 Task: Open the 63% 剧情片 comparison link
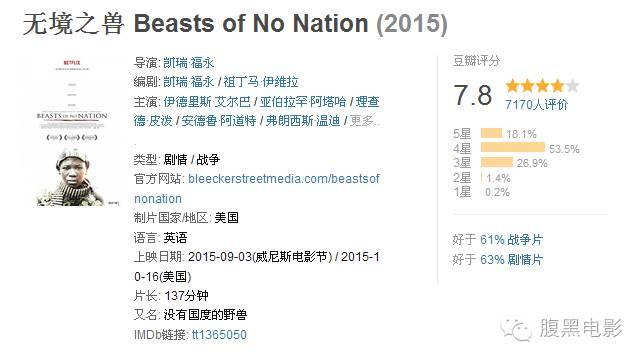[511, 259]
